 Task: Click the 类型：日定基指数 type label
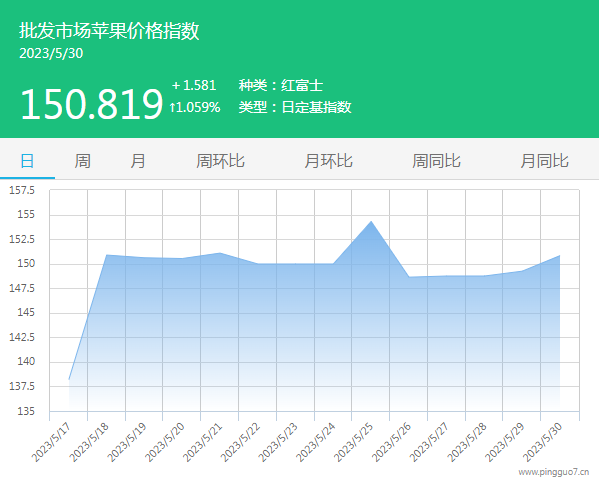click(295, 107)
